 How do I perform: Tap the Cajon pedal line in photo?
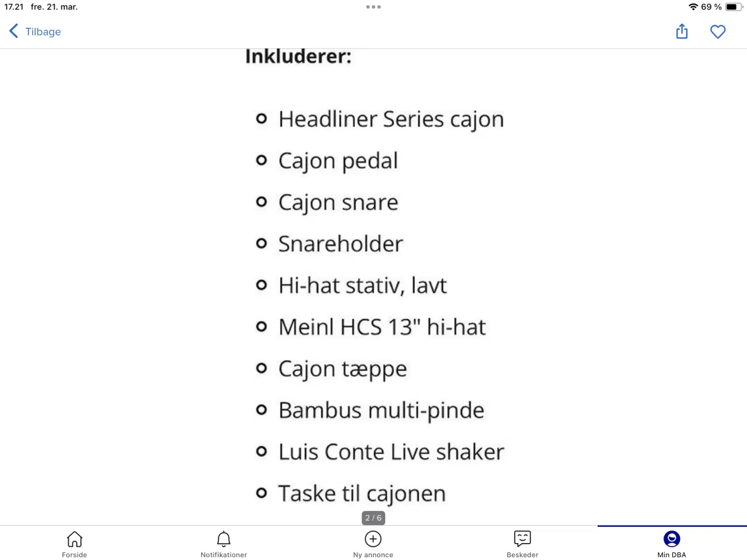pos(338,161)
